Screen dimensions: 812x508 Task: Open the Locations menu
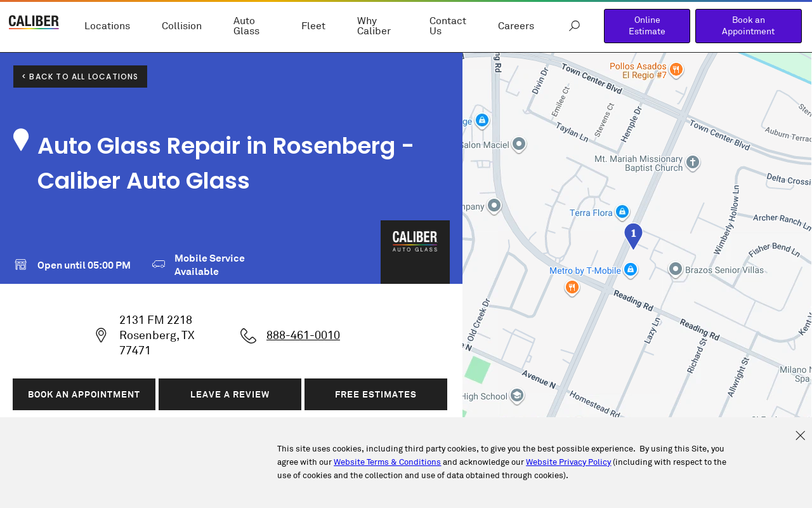[x=107, y=26]
